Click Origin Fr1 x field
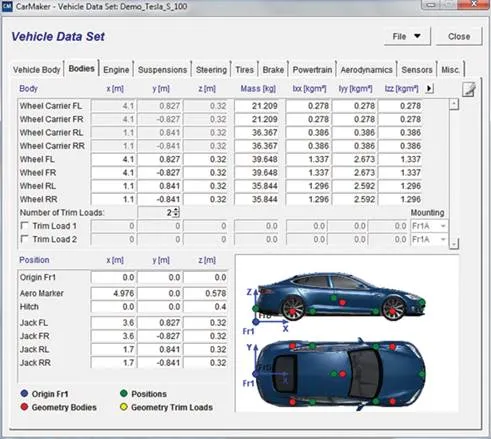The image size is (491, 439). click(x=113, y=277)
